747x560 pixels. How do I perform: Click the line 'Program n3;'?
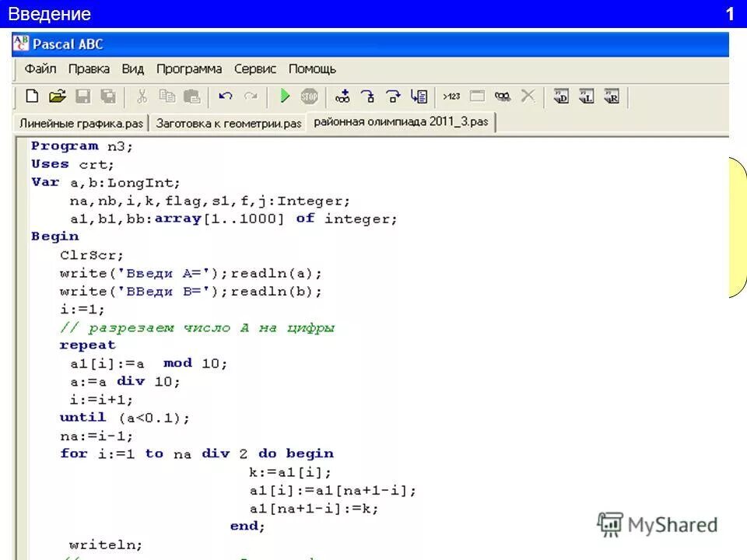click(82, 146)
